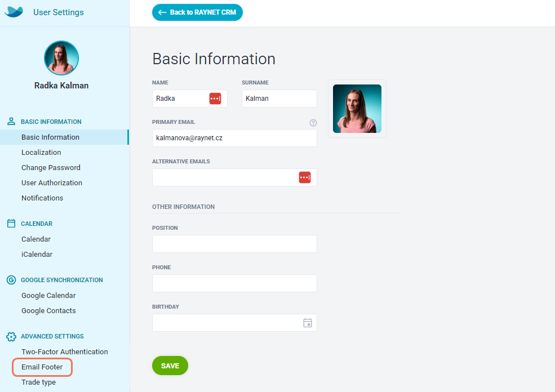Image resolution: width=555 pixels, height=392 pixels.
Task: Save the basic information form
Action: [x=170, y=366]
